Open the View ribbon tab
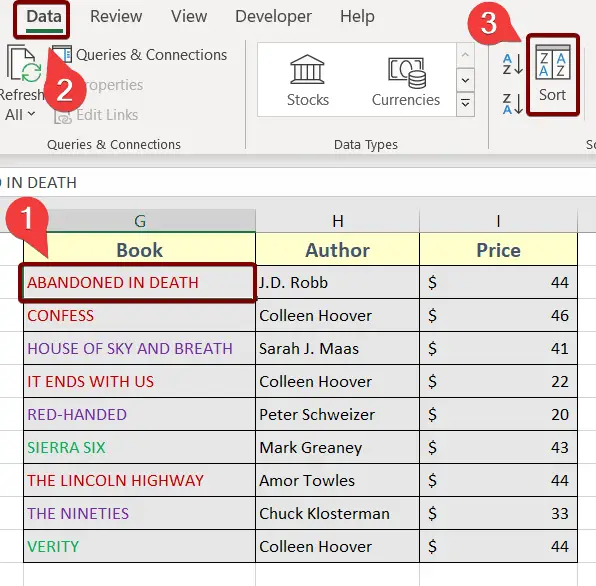The width and height of the screenshot is (596, 586). (x=189, y=17)
